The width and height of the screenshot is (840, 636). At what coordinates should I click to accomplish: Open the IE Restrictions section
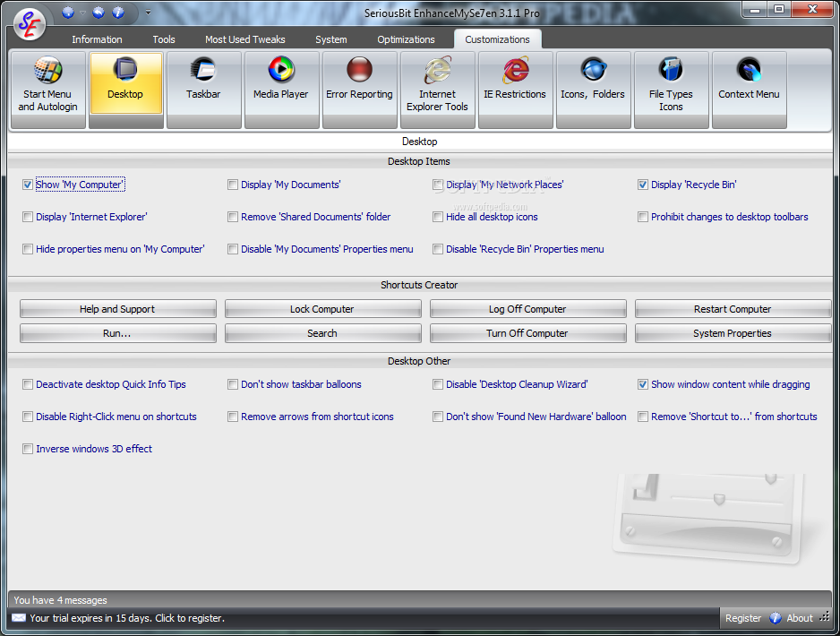tap(515, 90)
